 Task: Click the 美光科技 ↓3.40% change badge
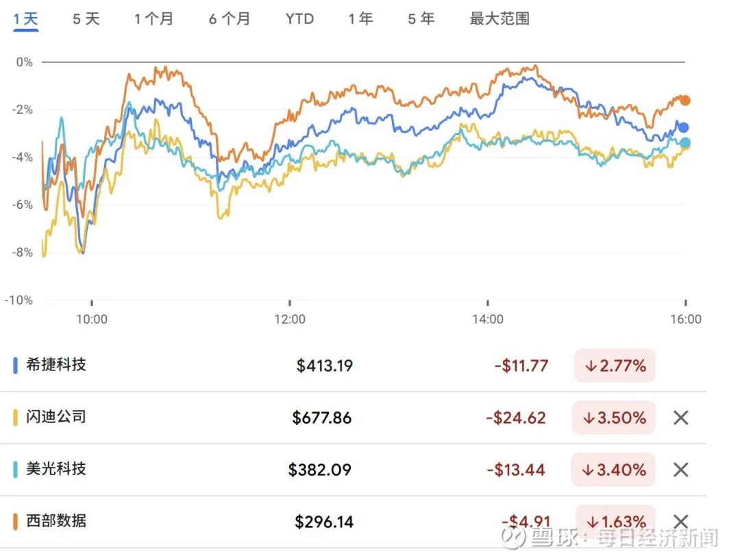614,470
